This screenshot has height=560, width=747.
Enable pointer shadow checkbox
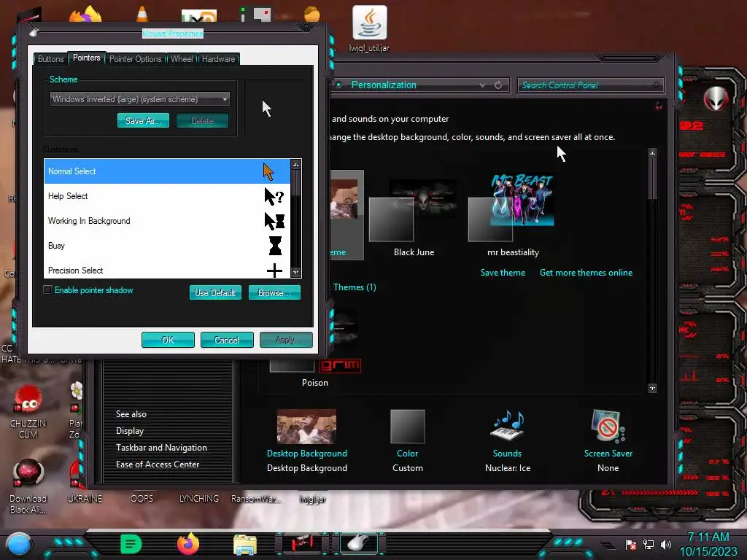tap(47, 290)
